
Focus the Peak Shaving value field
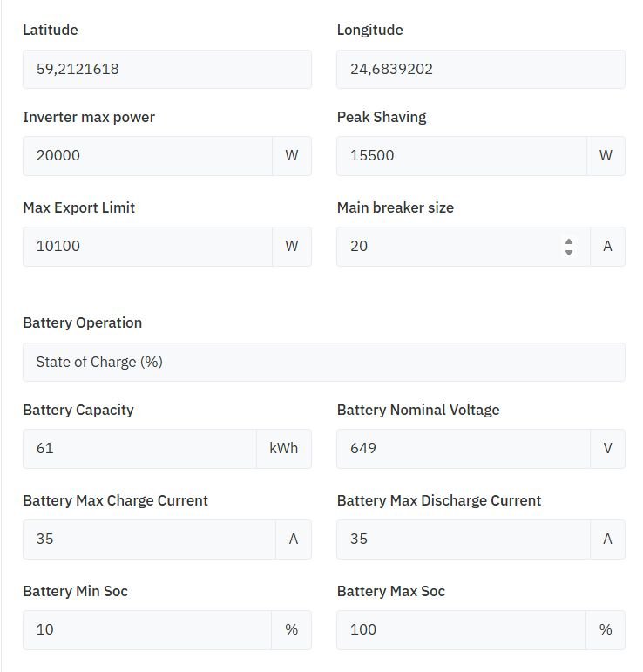click(462, 156)
